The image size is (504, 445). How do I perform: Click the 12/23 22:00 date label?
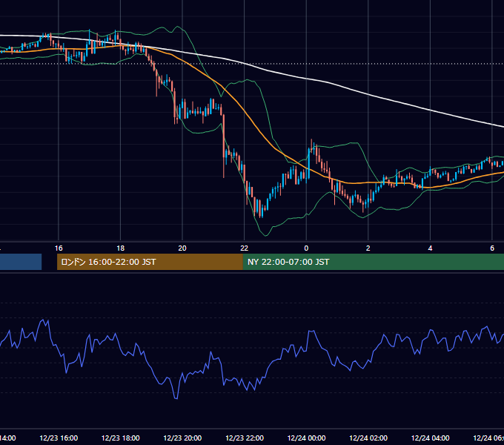pyautogui.click(x=245, y=438)
